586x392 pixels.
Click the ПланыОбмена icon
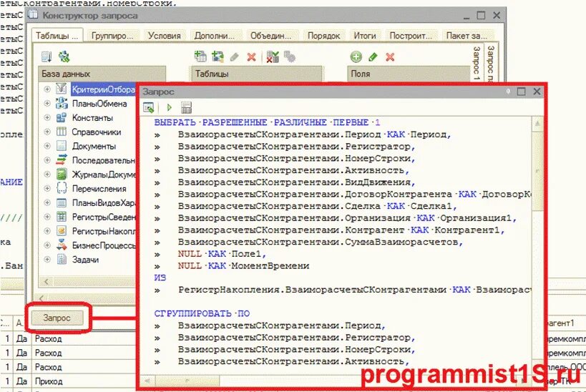62,103
